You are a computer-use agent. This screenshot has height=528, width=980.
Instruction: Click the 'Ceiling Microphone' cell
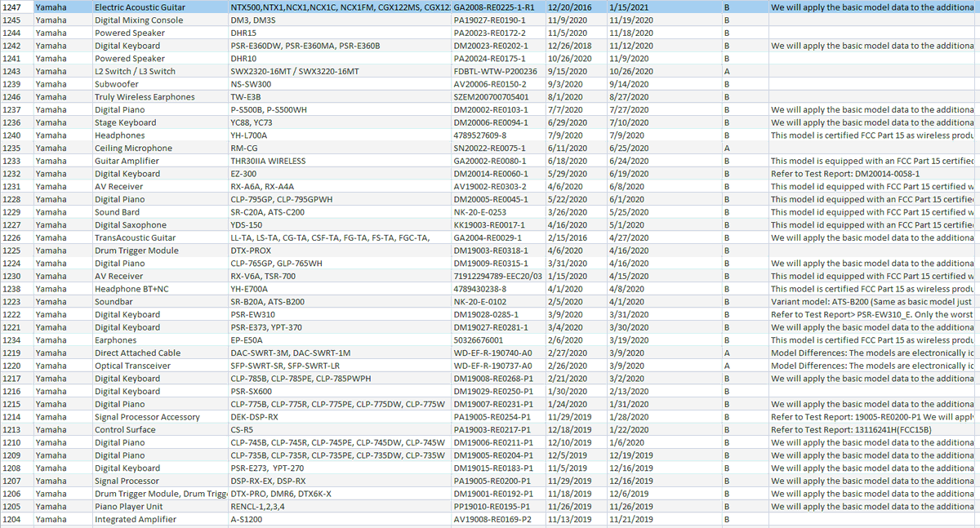(x=159, y=148)
